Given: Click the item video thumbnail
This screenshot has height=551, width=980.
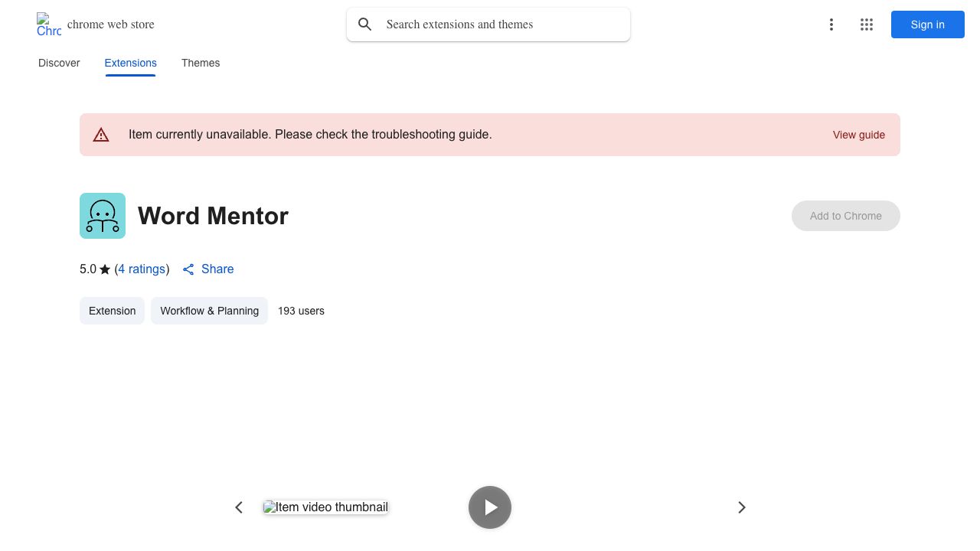Looking at the screenshot, I should (x=325, y=507).
